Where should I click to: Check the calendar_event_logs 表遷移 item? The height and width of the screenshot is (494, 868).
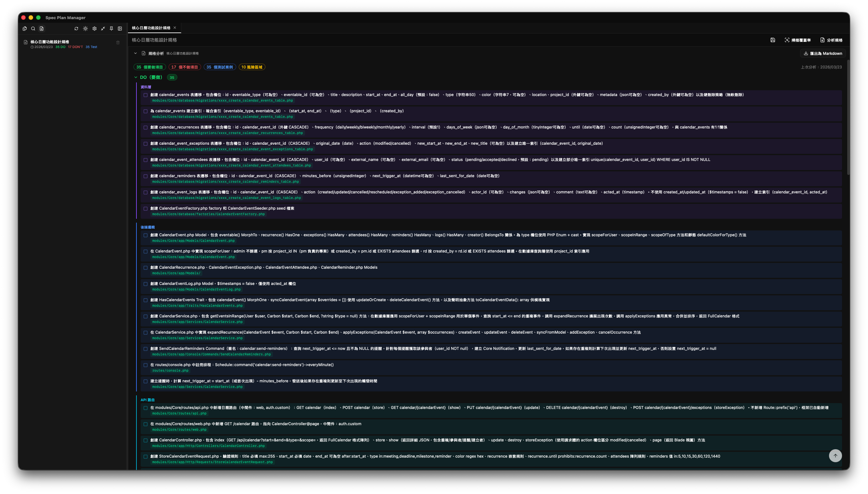tap(145, 192)
